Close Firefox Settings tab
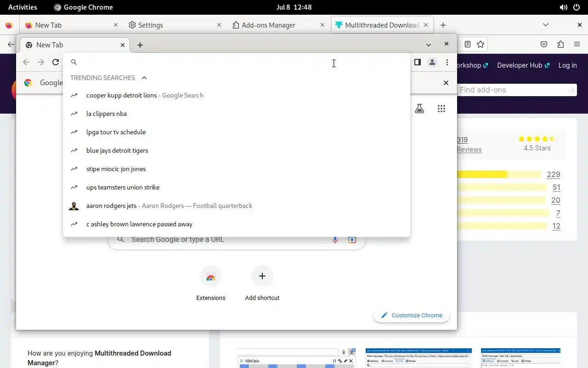588x368 pixels. [219, 25]
